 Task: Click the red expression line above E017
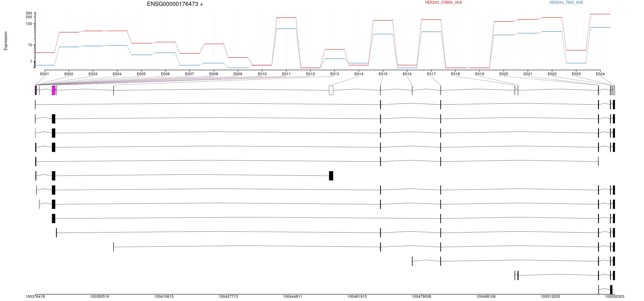[x=431, y=20]
